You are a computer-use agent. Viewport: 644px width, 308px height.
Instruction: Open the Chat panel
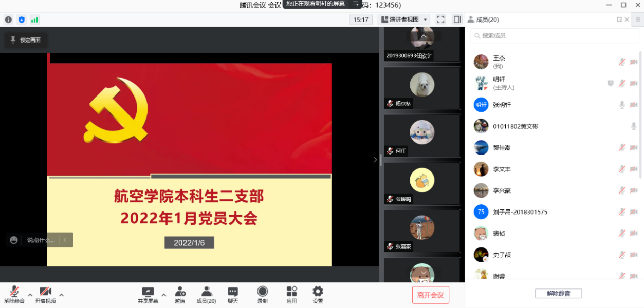tap(233, 295)
